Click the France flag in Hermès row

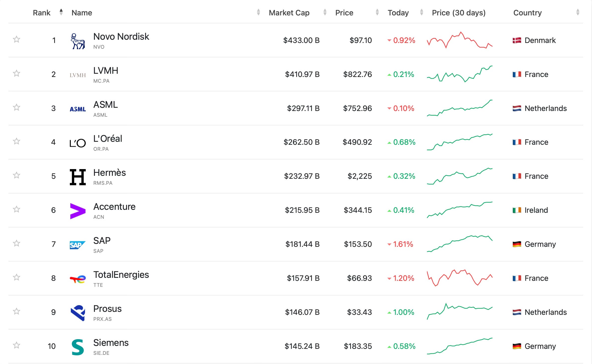517,176
